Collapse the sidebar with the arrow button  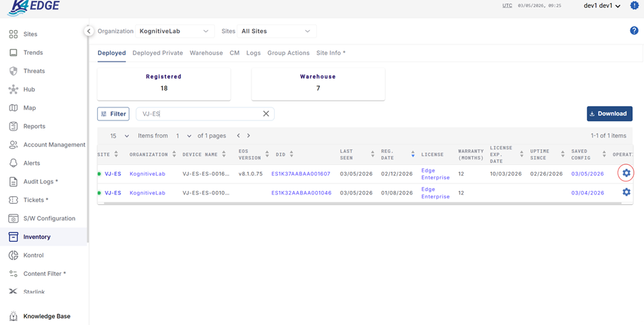coord(88,31)
